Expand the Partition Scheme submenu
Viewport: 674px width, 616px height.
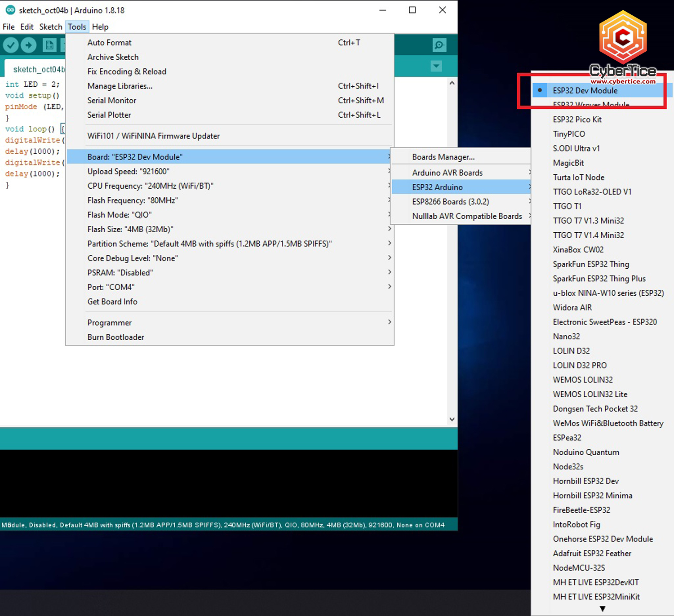point(209,244)
